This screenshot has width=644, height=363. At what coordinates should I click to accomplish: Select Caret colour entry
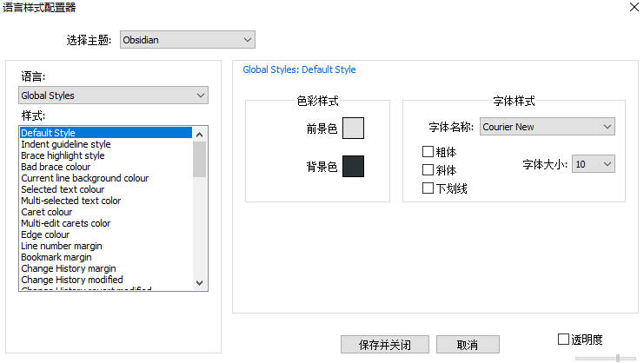106,212
